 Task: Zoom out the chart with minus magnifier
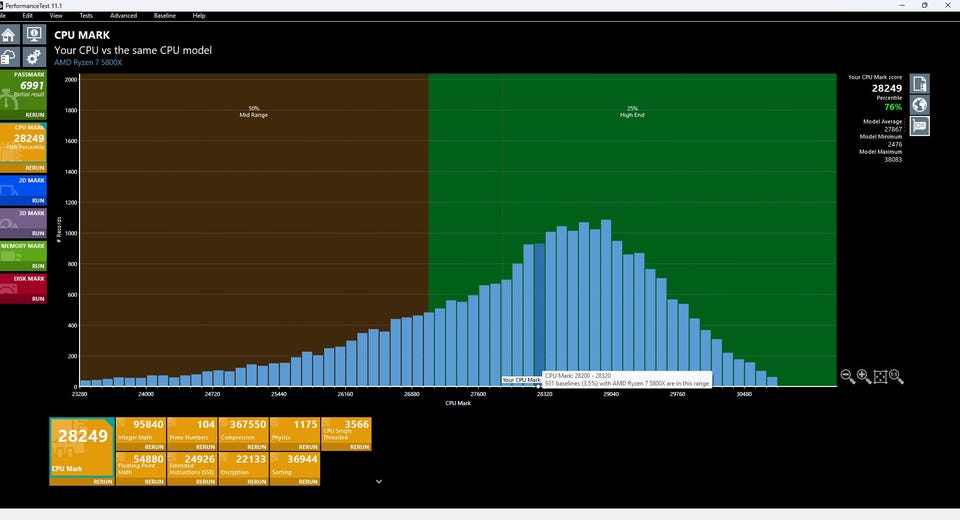click(847, 376)
